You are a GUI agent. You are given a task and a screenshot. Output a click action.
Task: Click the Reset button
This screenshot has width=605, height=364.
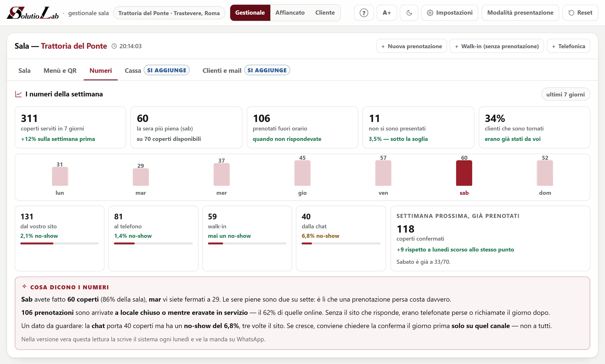[580, 13]
